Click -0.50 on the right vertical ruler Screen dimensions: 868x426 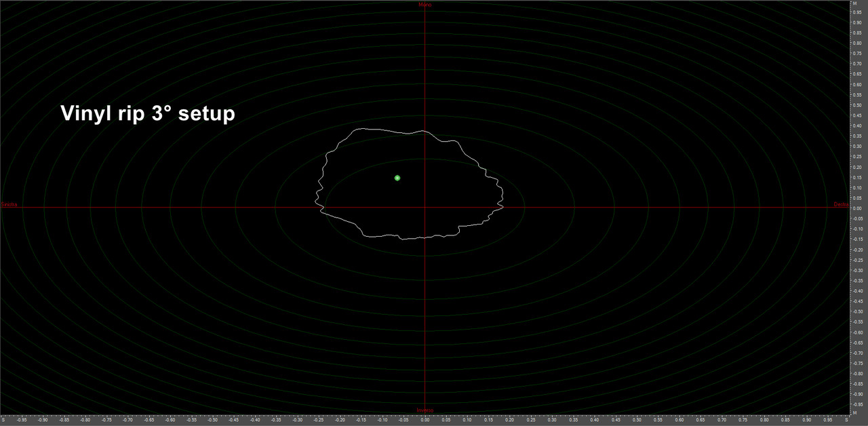click(x=859, y=311)
